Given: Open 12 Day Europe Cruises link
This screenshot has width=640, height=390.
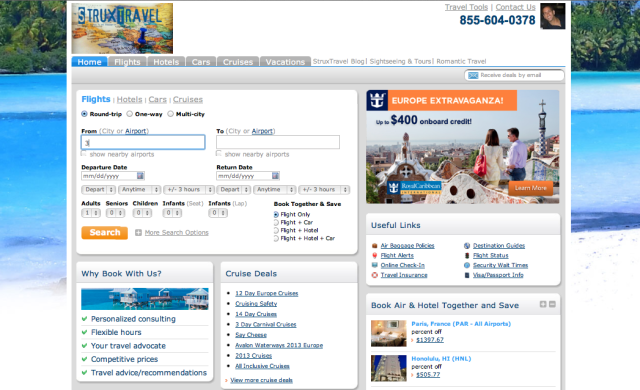Looking at the screenshot, I should (x=267, y=293).
